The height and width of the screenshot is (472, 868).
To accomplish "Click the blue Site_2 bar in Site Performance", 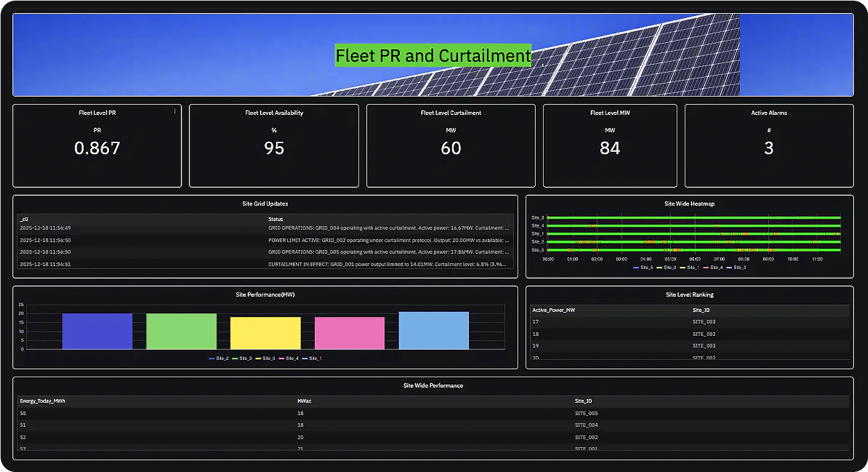I will 97,331.
